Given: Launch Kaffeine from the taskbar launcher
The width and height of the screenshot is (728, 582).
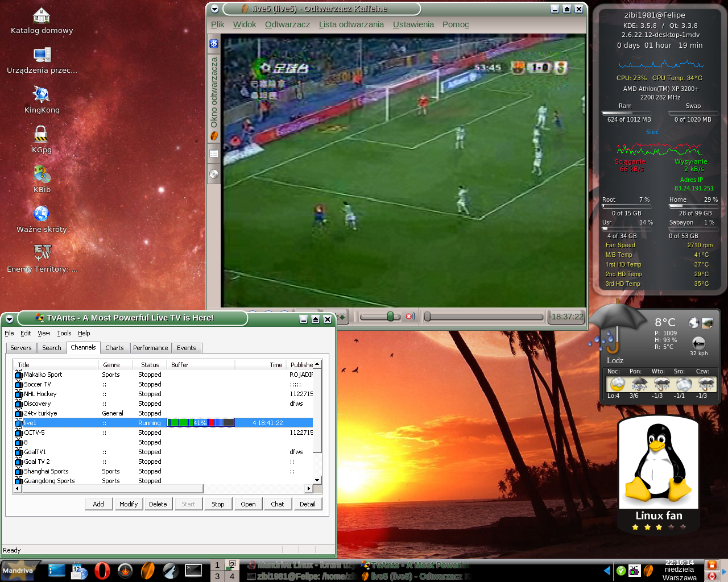Looking at the screenshot, I should coord(148,570).
